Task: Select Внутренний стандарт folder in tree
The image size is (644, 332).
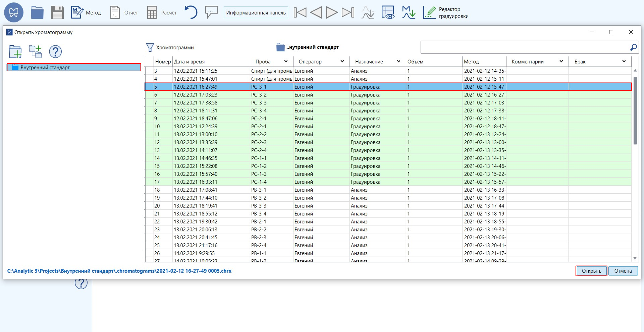Action: 45,67
